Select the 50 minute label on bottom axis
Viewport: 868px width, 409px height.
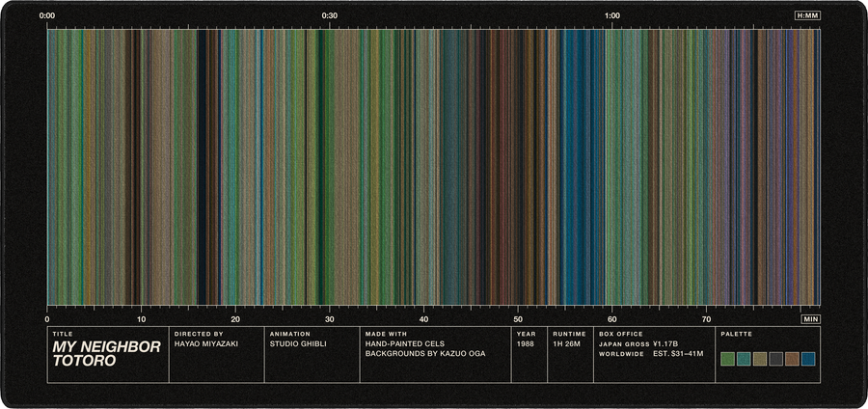(x=518, y=319)
